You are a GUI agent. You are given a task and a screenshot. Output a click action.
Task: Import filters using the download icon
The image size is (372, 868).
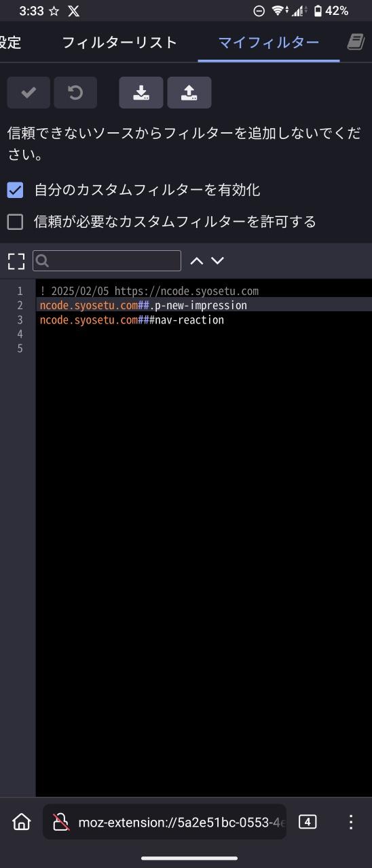point(141,92)
